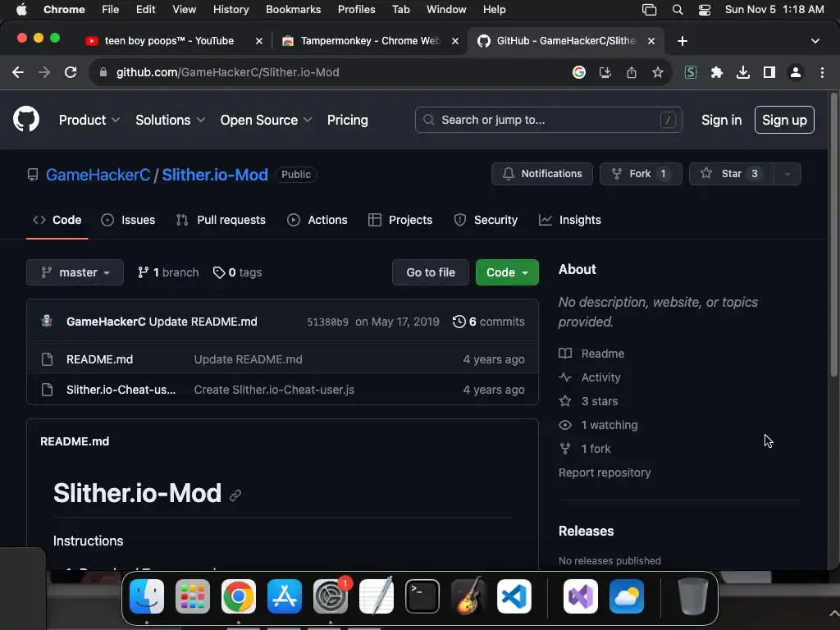Open new tab with plus button
This screenshot has height=630, width=840.
point(682,41)
